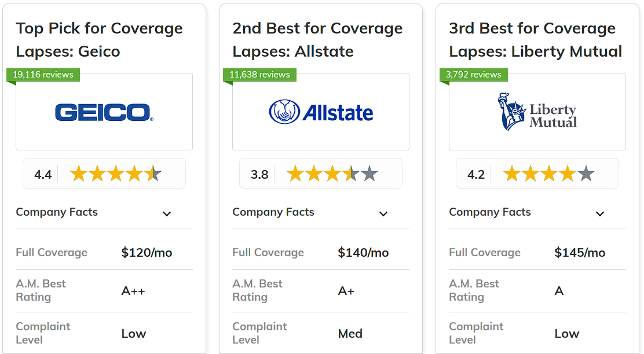Click the Allstate logo image
The width and height of the screenshot is (644, 354).
coord(321,112)
